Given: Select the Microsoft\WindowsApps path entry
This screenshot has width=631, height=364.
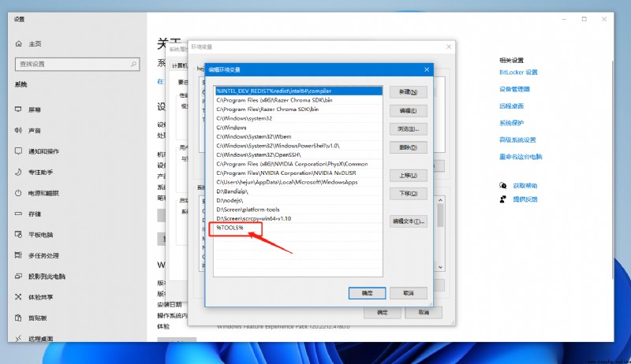Looking at the screenshot, I should coord(298,182).
